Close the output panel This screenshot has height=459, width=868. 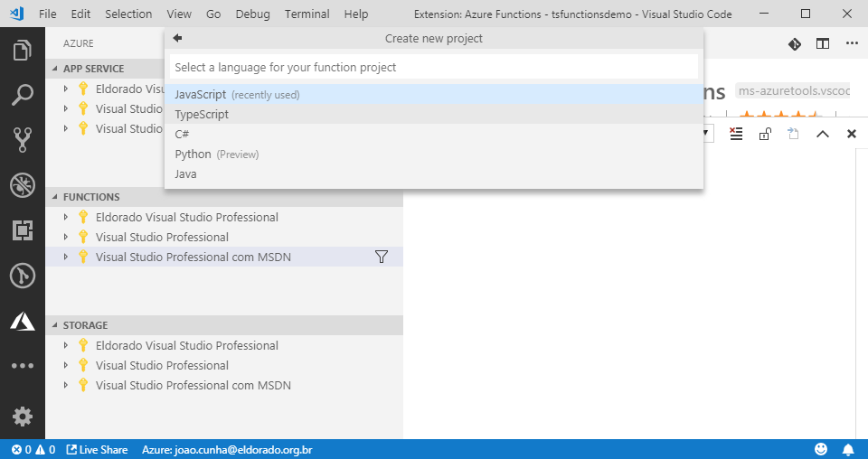click(852, 134)
